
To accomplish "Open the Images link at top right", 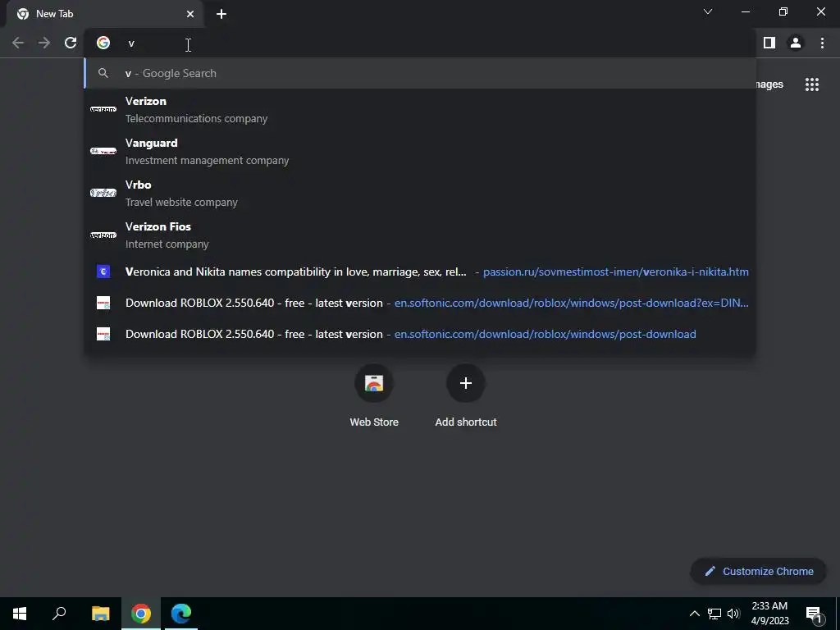I will pyautogui.click(x=769, y=84).
